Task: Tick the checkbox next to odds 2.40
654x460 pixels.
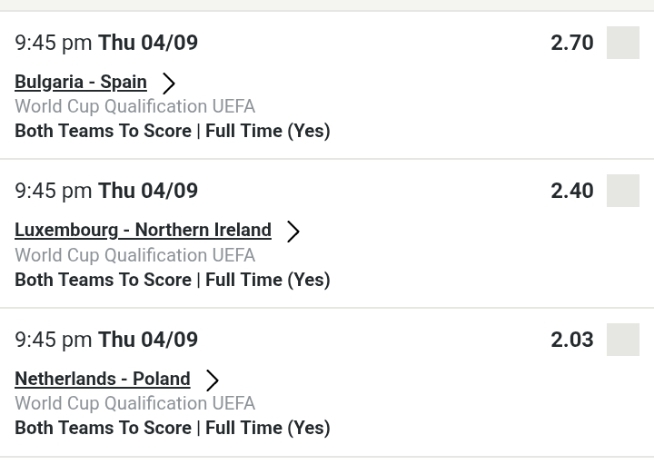Action: pos(623,191)
